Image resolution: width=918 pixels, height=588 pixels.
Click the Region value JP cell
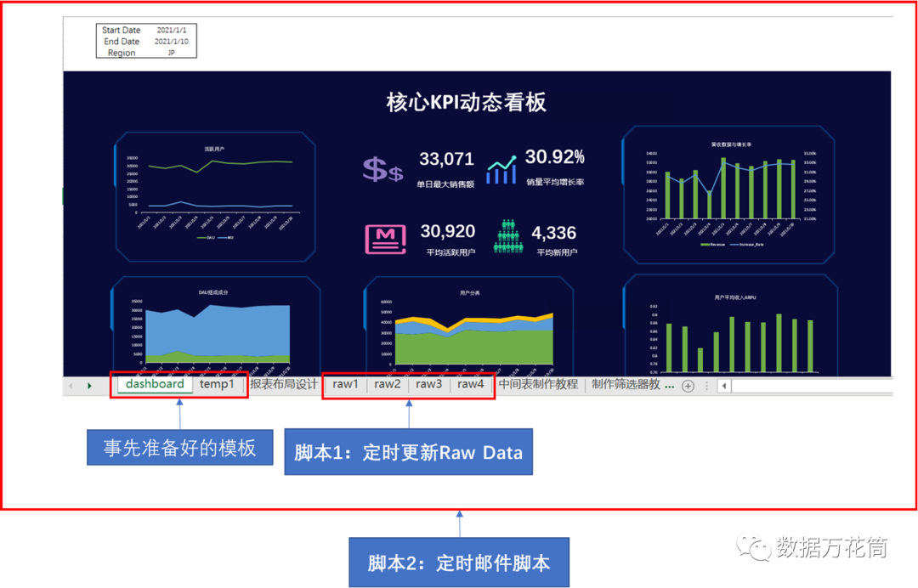point(172,53)
